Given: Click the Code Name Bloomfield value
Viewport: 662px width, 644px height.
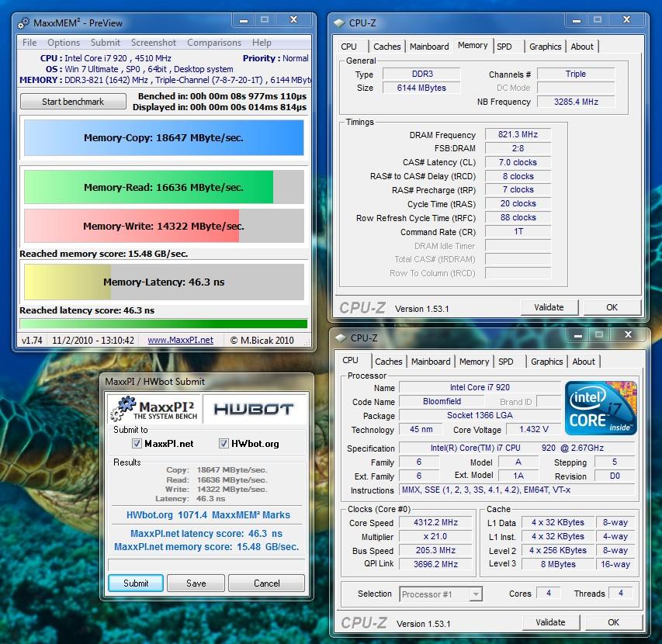Looking at the screenshot, I should pos(442,401).
